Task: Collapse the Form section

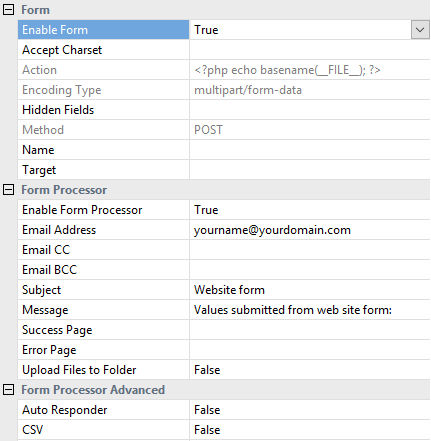Action: [x=8, y=10]
